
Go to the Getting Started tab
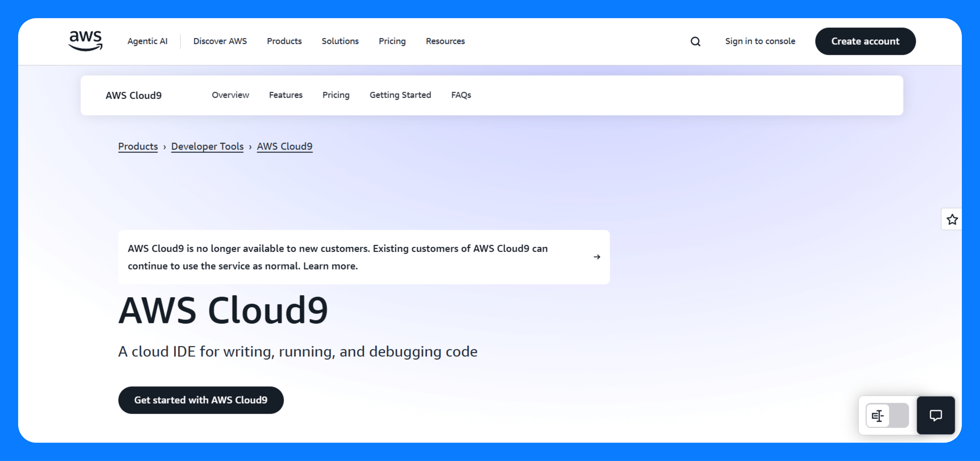coord(400,95)
